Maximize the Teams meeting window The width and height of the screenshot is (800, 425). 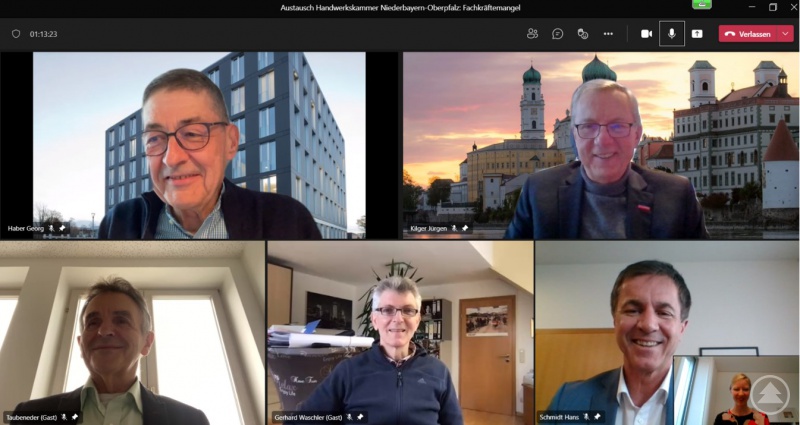[772, 7]
